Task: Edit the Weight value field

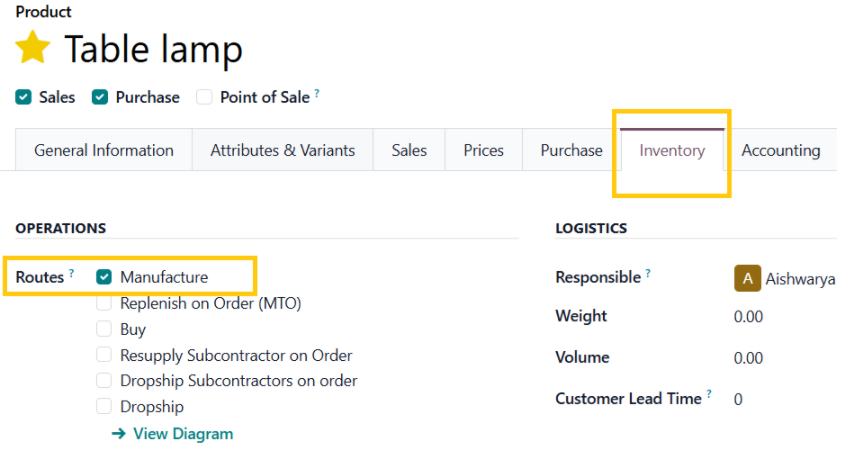Action: 748,317
